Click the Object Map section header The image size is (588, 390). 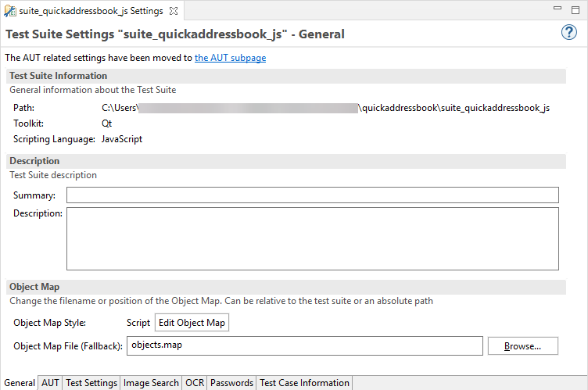coord(34,287)
